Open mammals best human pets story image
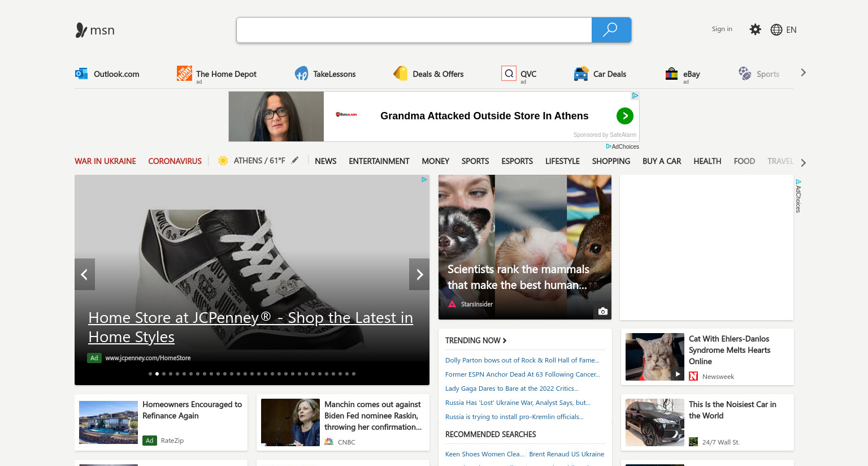This screenshot has width=868, height=466. (525, 247)
